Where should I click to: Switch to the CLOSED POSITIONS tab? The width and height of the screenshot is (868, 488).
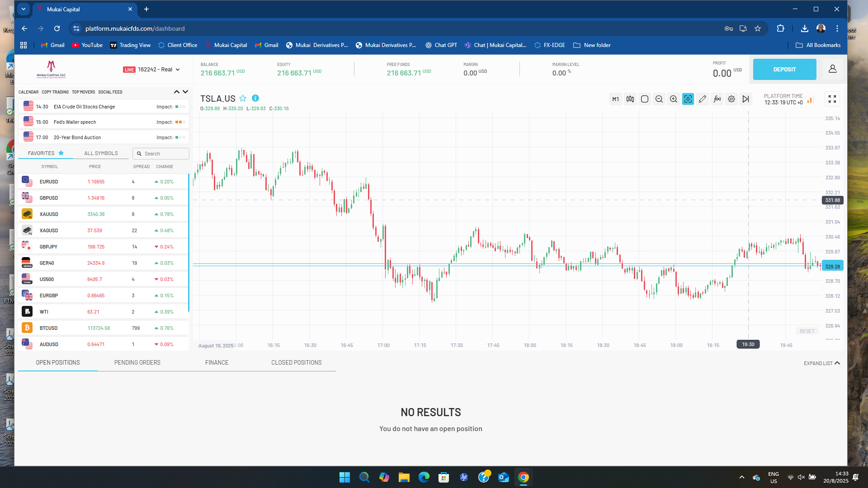pyautogui.click(x=297, y=362)
